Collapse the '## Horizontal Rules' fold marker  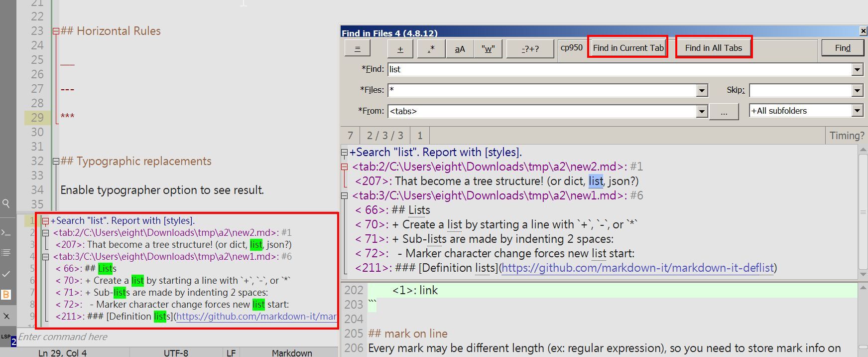point(56,31)
